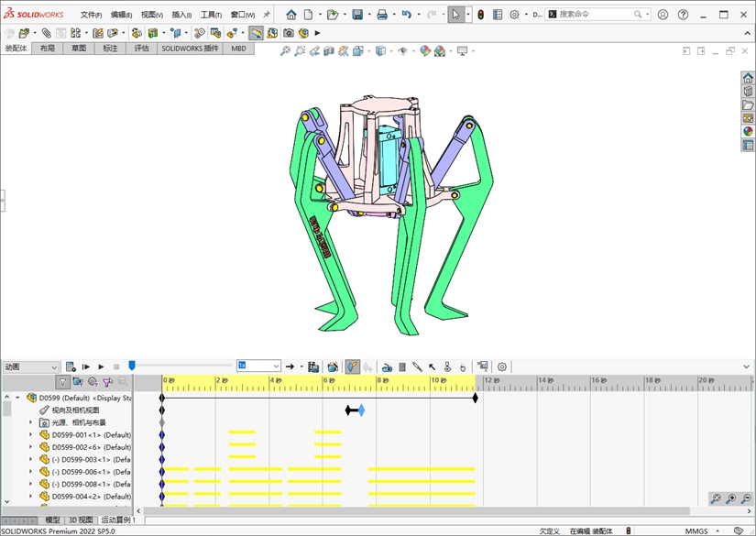
Task: Click the Traffic light Rebuild icon
Action: 480,15
